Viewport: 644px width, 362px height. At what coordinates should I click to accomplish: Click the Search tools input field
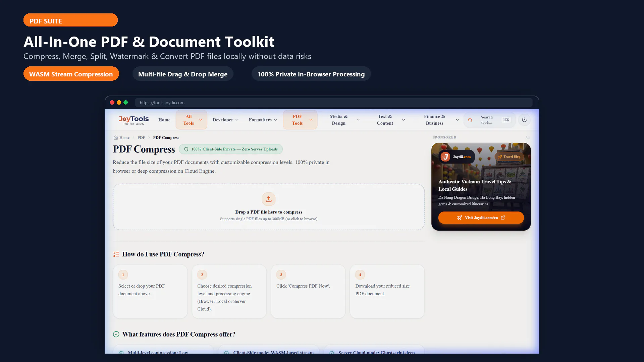490,120
